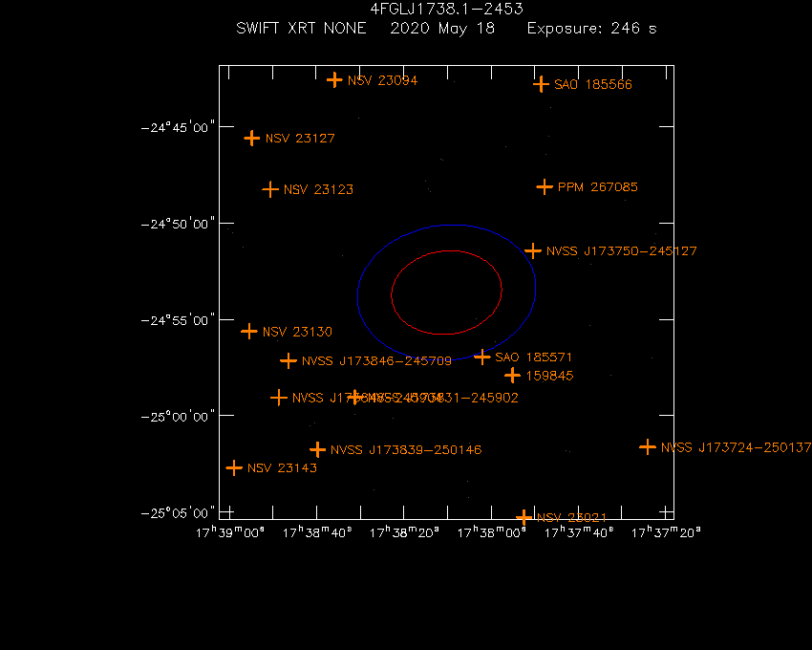Select the NVSS J173846-245709 label
812x650 pixels.
pyautogui.click(x=376, y=360)
